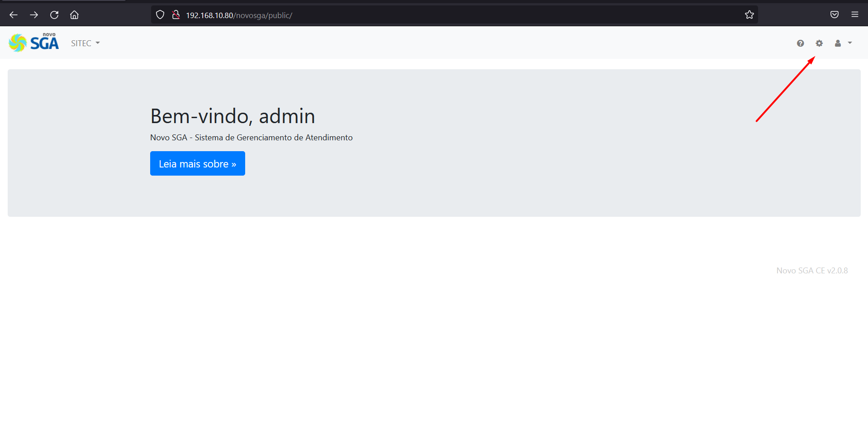The width and height of the screenshot is (868, 444).
Task: Open the user account menu
Action: point(843,43)
